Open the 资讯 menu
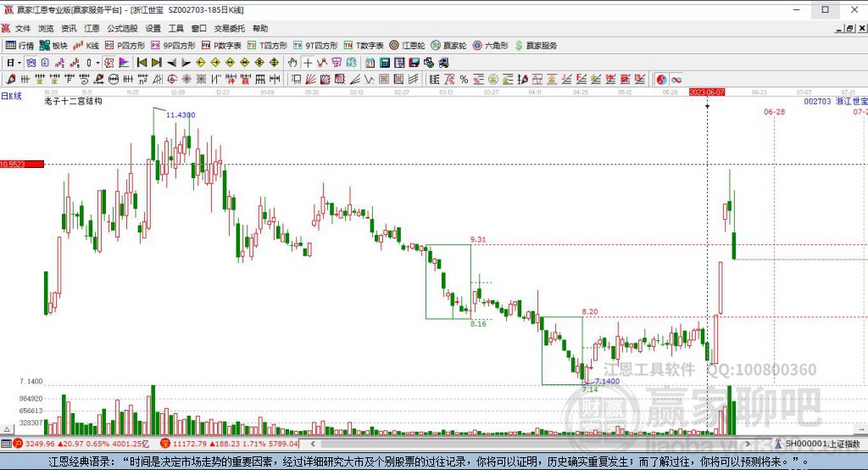This screenshot has width=868, height=470. click(x=69, y=28)
